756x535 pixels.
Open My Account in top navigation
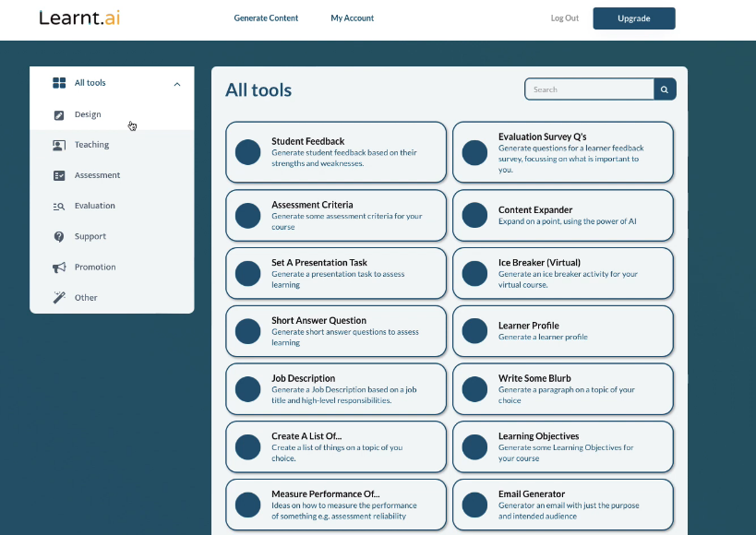(x=353, y=18)
